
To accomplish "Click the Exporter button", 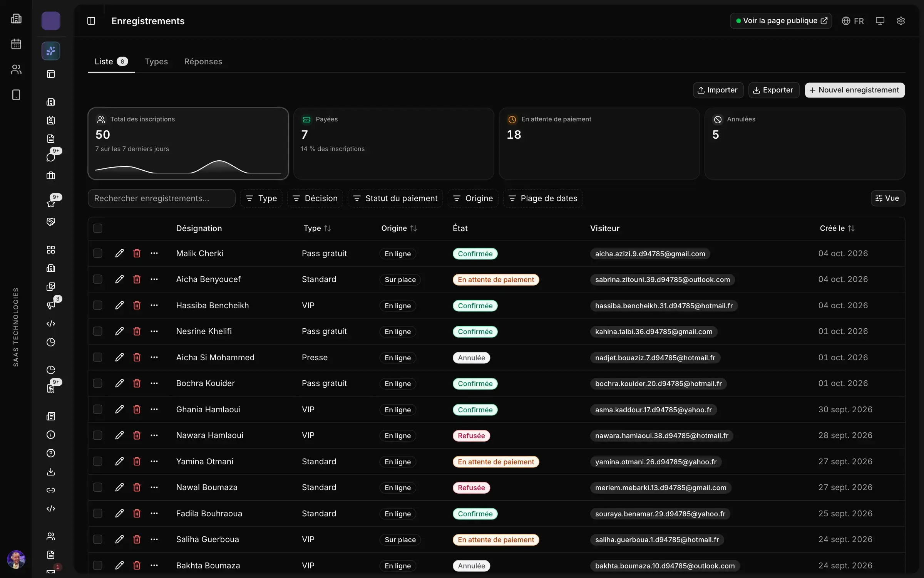I will tap(773, 90).
